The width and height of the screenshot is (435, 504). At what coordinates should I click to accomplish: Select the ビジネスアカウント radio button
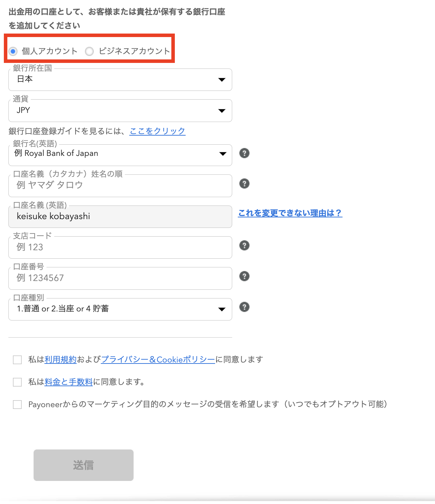(x=90, y=51)
